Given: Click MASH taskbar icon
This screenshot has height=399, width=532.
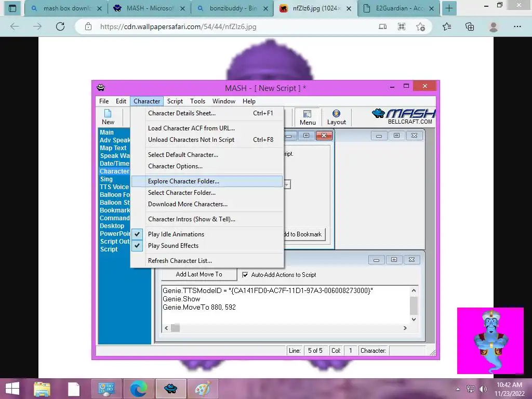Looking at the screenshot, I should [x=170, y=389].
